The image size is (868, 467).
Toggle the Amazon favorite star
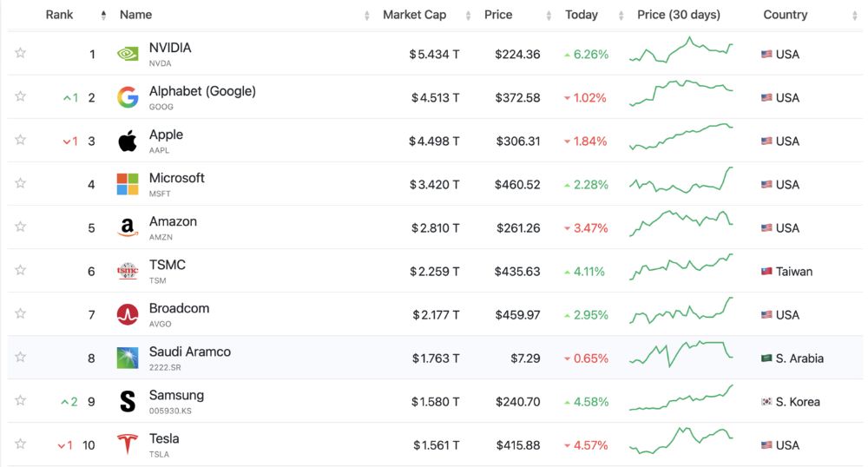pyautogui.click(x=21, y=227)
